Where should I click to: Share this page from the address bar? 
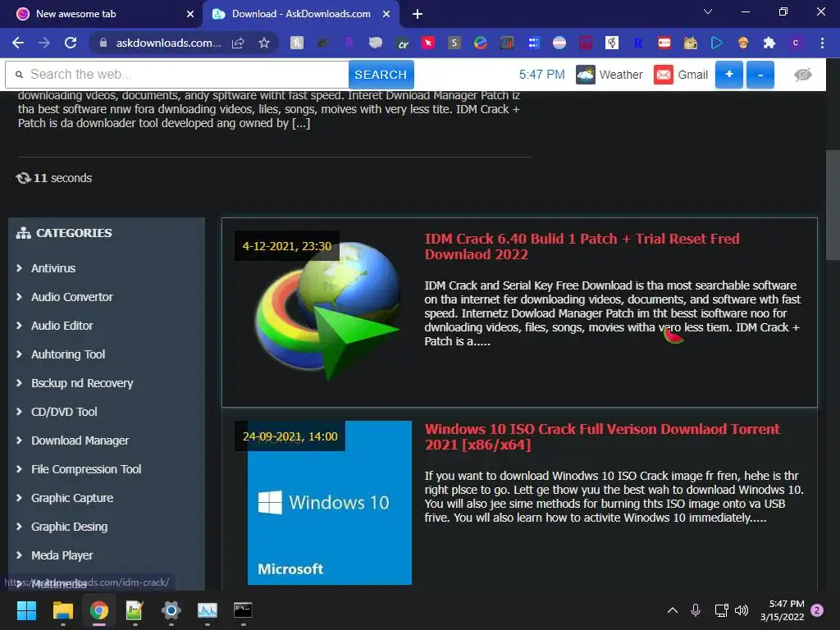[238, 43]
